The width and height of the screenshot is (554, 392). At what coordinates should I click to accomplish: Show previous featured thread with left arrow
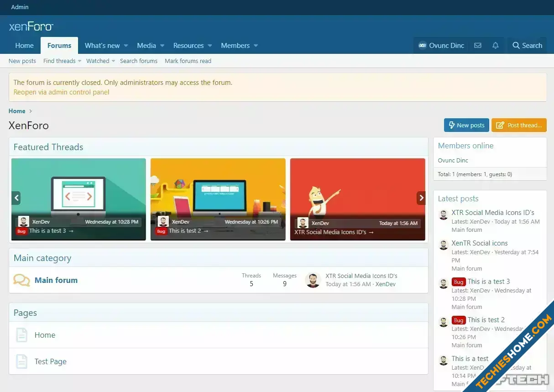point(16,198)
